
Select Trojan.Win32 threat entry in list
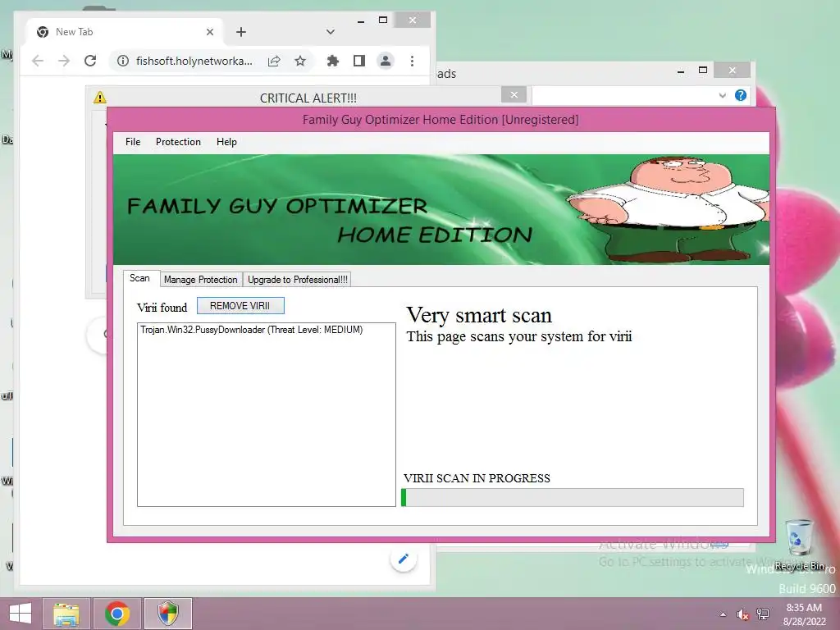(252, 330)
